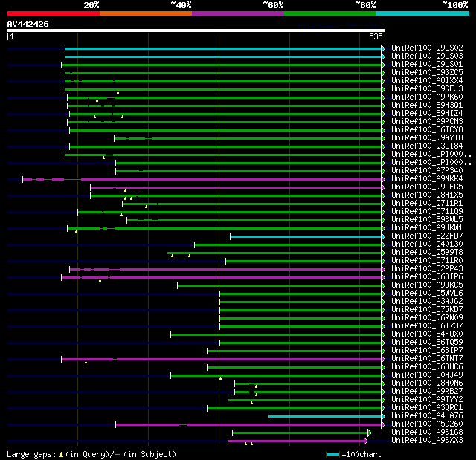Click the red 20% identity legend segment

click(x=54, y=13)
